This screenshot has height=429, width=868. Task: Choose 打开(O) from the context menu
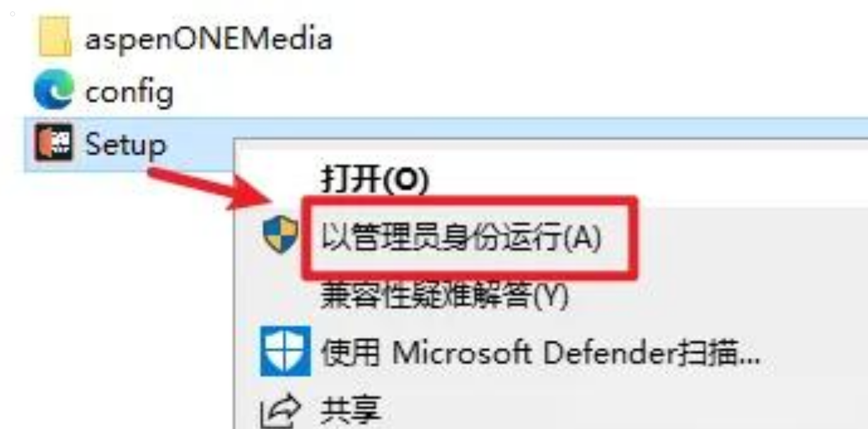point(375,181)
